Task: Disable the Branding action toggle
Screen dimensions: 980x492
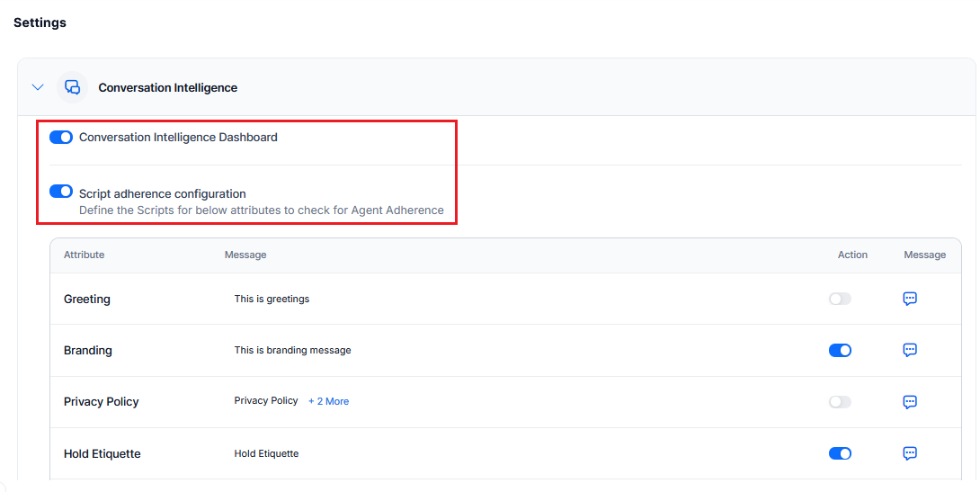Action: click(840, 350)
